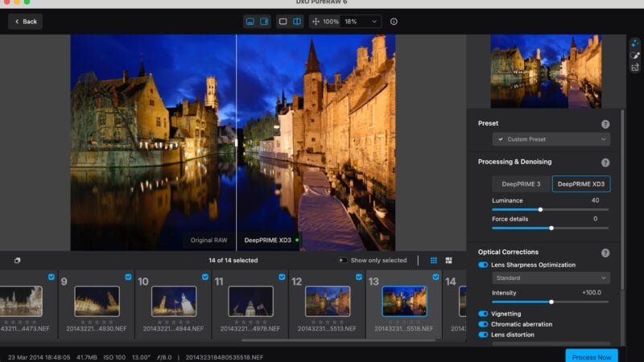The image size is (644, 362).
Task: Open help for Processing & Denoising
Action: (x=605, y=162)
